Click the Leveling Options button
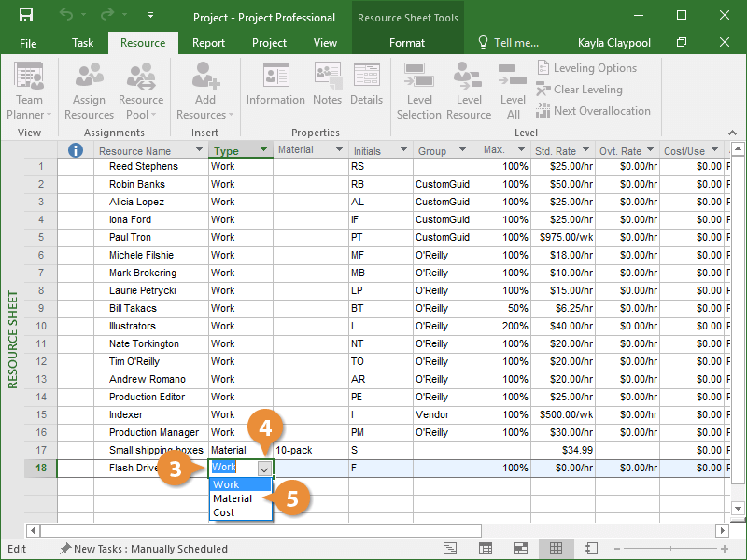This screenshot has height=560, width=747. pos(586,68)
